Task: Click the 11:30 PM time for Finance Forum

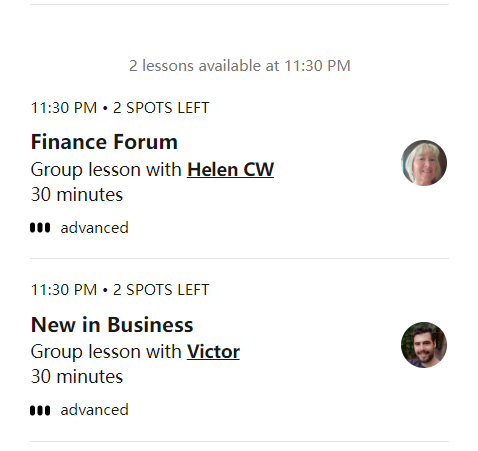Action: point(64,108)
